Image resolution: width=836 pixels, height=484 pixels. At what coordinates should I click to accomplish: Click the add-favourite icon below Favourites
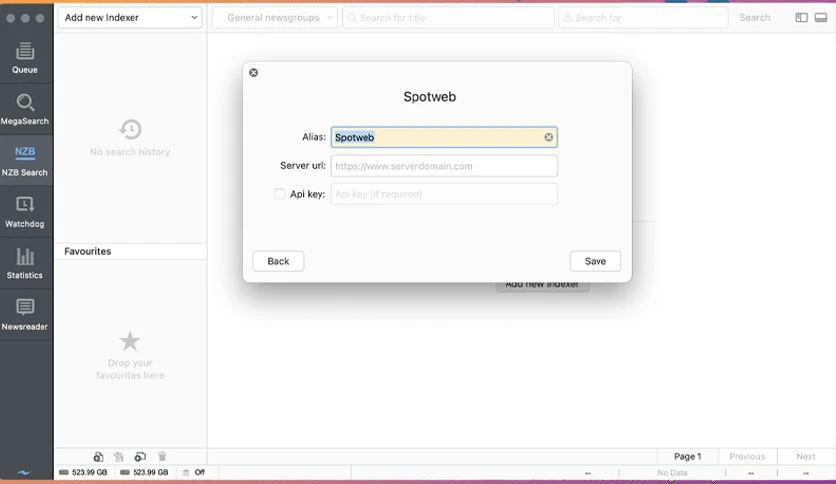(98, 457)
